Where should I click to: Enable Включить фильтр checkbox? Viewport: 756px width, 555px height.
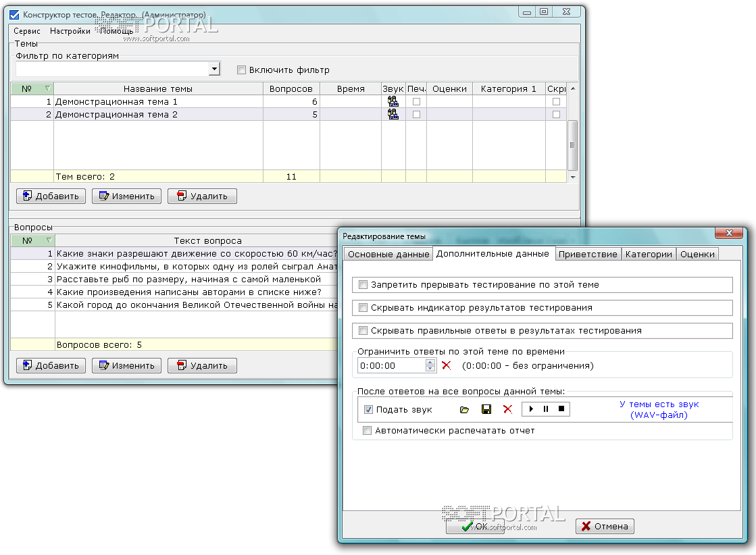click(x=242, y=70)
